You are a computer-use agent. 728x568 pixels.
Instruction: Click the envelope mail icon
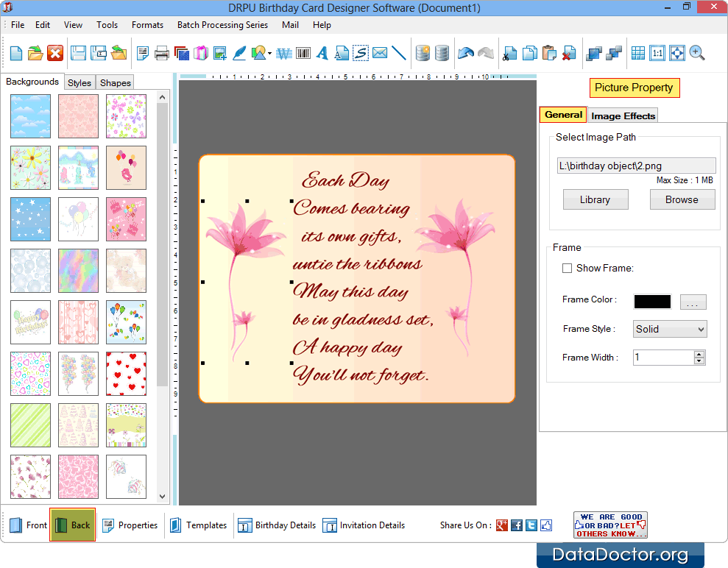(x=380, y=53)
